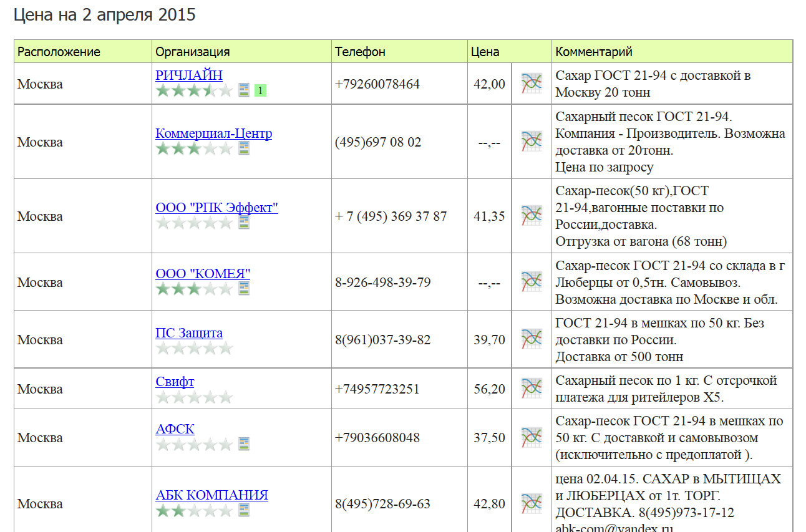The width and height of the screenshot is (806, 532).
Task: Follow the АБК КОМПАНИЯ link
Action: click(x=211, y=495)
